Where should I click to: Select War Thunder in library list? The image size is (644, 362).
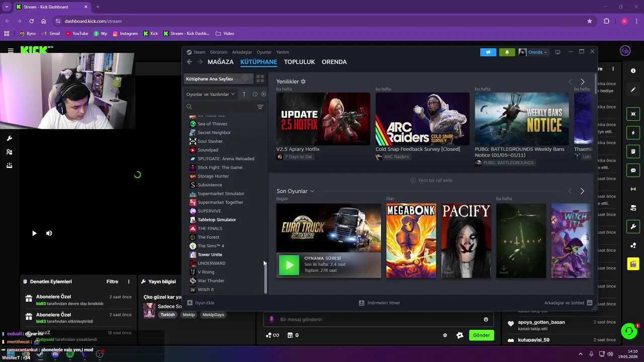tap(211, 281)
